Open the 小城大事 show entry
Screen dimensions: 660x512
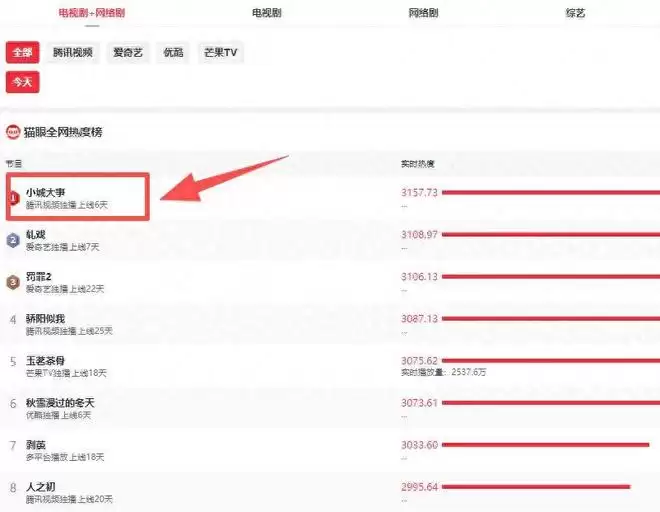46,192
